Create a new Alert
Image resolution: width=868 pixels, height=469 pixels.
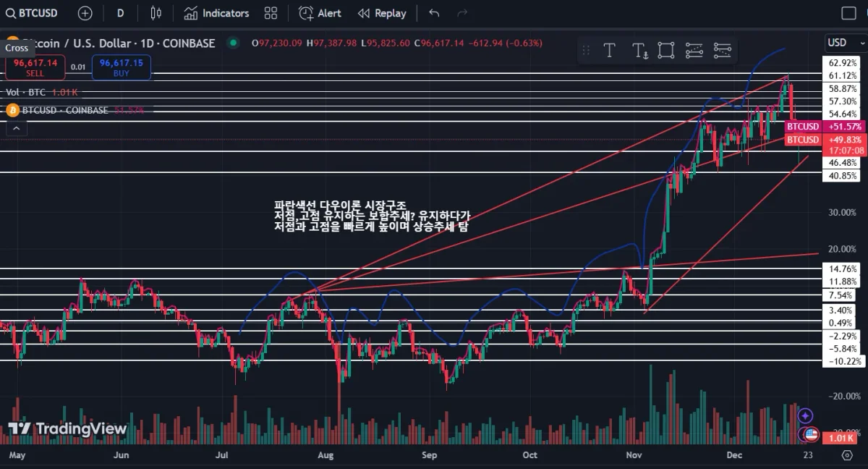point(320,13)
